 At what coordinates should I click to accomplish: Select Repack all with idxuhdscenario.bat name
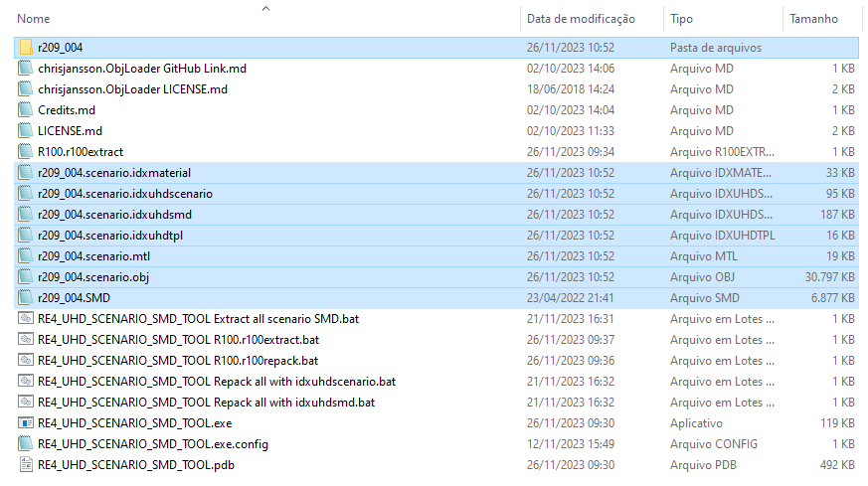coord(217,382)
